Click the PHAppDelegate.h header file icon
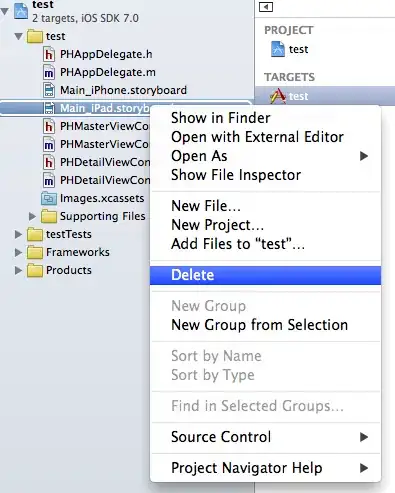Image resolution: width=395 pixels, height=493 pixels. pos(49,54)
